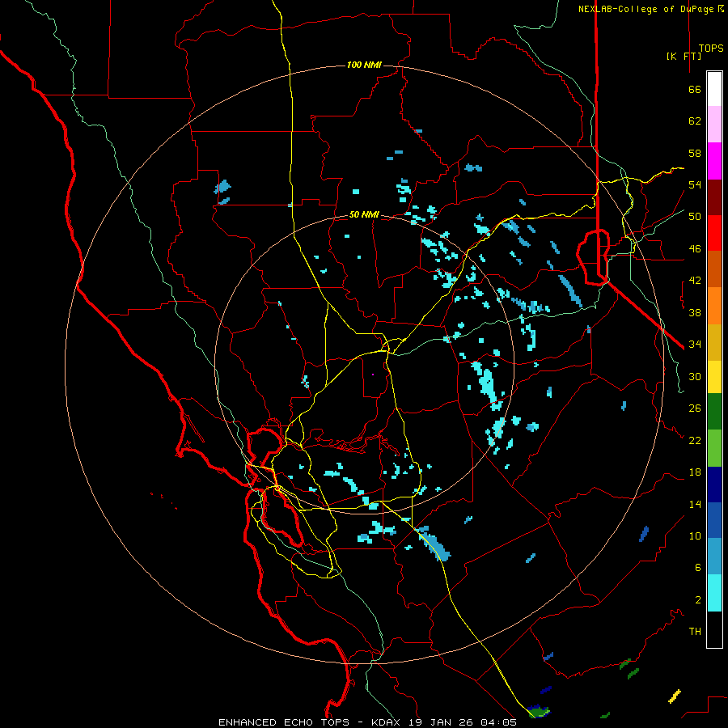This screenshot has width=728, height=728.
Task: Click the legend value 14
Action: point(695,504)
